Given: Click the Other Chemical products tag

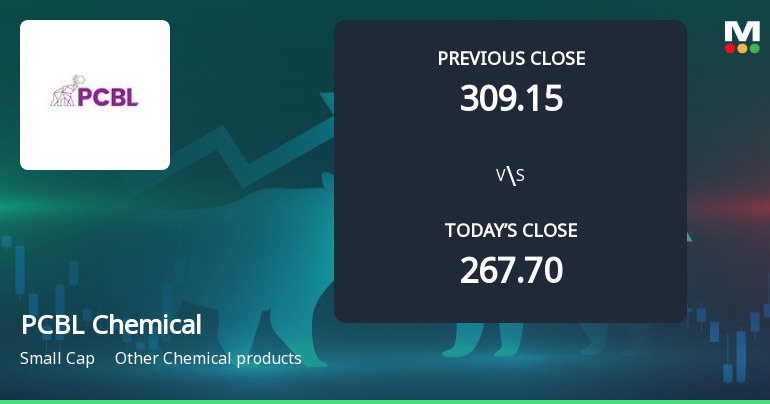Looking at the screenshot, I should [208, 358].
